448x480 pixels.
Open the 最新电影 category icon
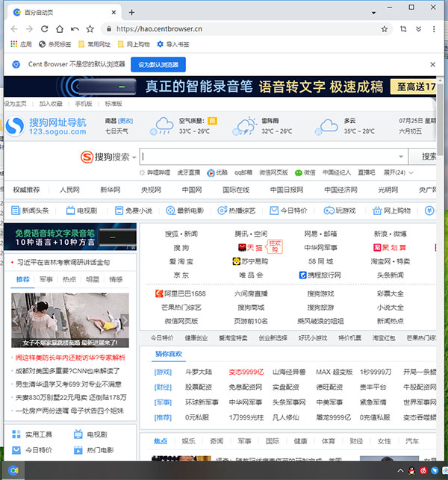(184, 211)
